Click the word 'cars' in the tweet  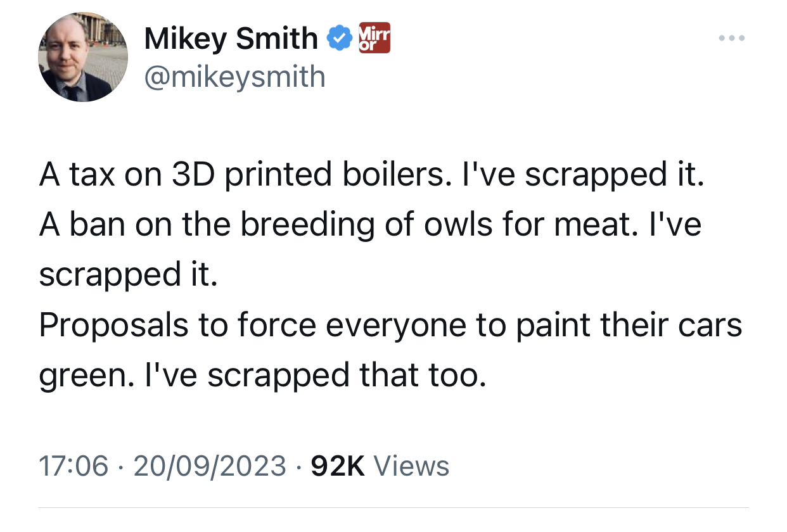click(x=709, y=326)
